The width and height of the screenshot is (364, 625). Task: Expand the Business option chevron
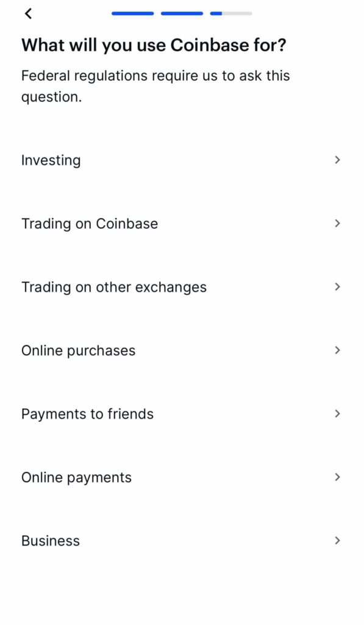pyautogui.click(x=337, y=541)
